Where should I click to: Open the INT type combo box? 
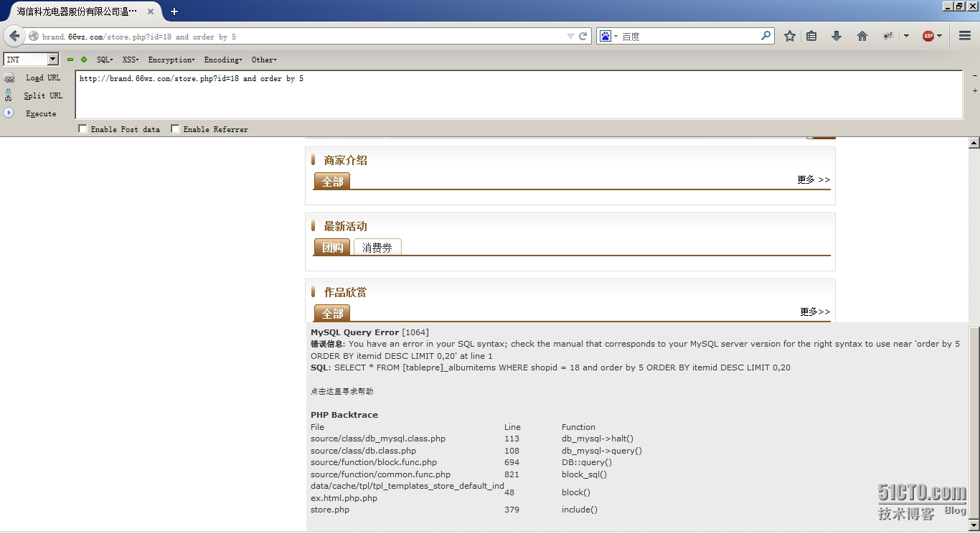pyautogui.click(x=31, y=60)
